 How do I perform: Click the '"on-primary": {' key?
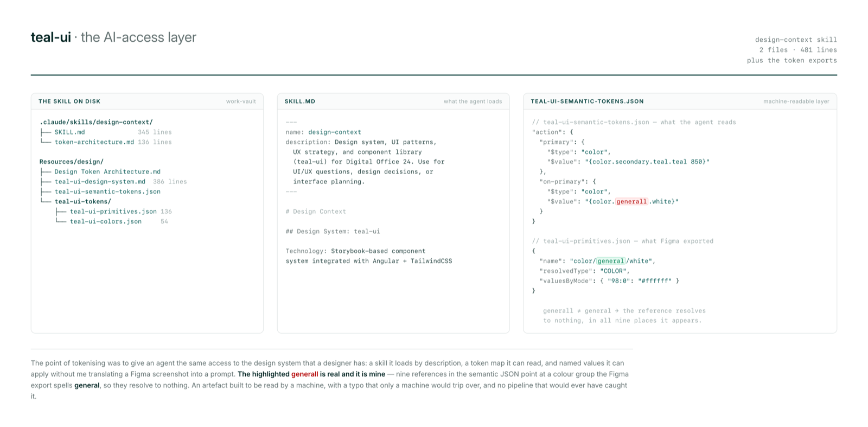[568, 182]
